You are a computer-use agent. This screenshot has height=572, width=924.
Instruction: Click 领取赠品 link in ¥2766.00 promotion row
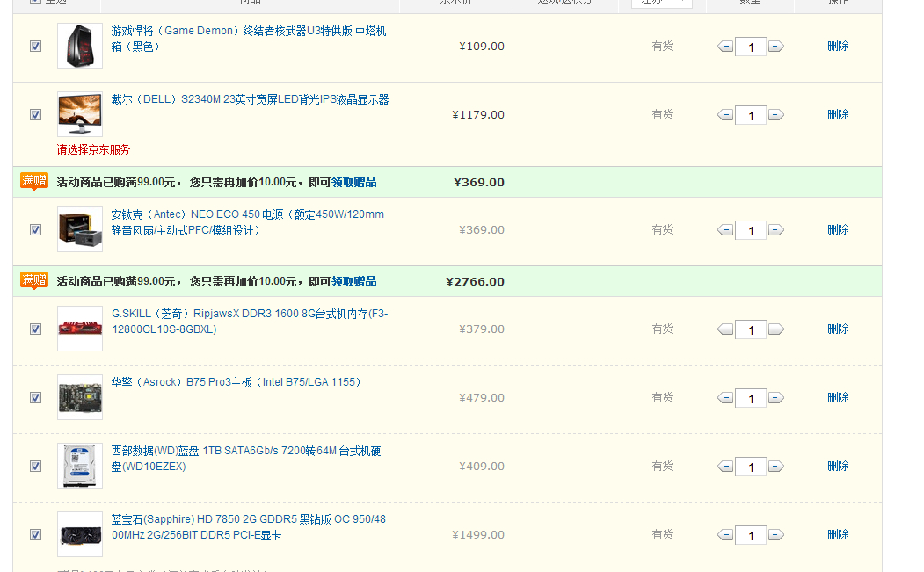(x=353, y=282)
